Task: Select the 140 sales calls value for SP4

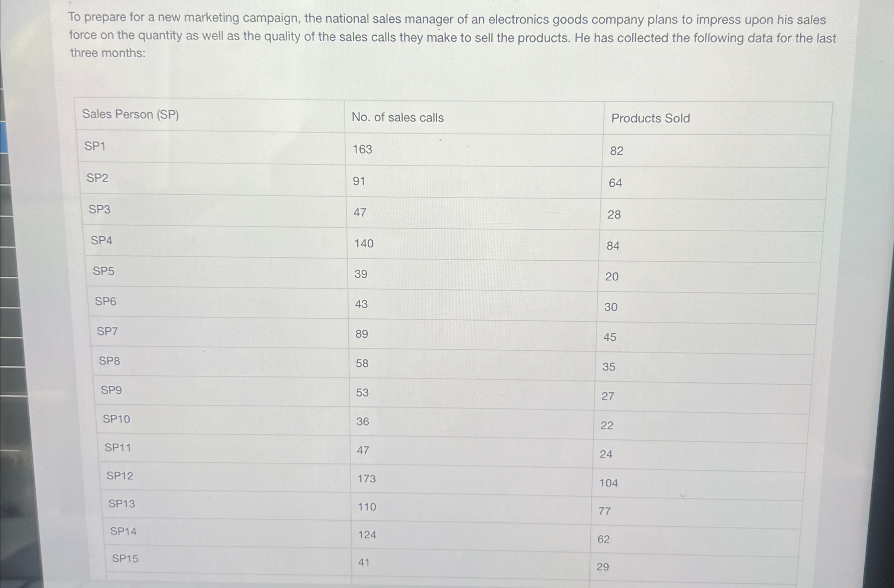Action: [x=364, y=244]
